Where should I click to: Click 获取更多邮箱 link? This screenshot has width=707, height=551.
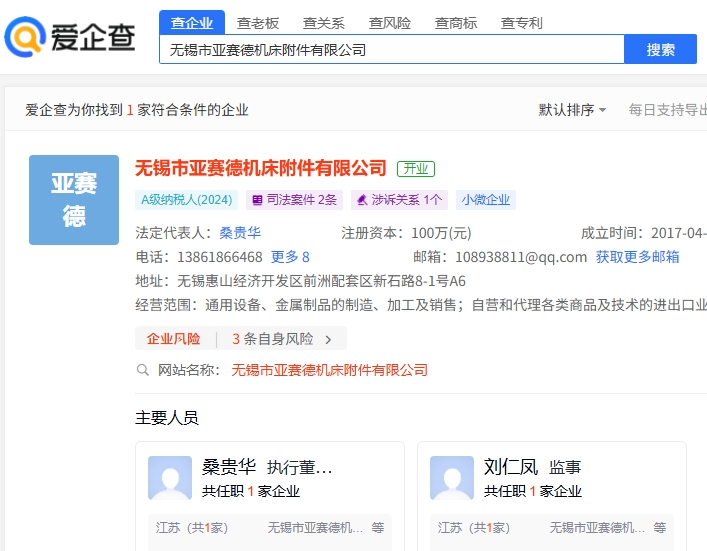(638, 257)
